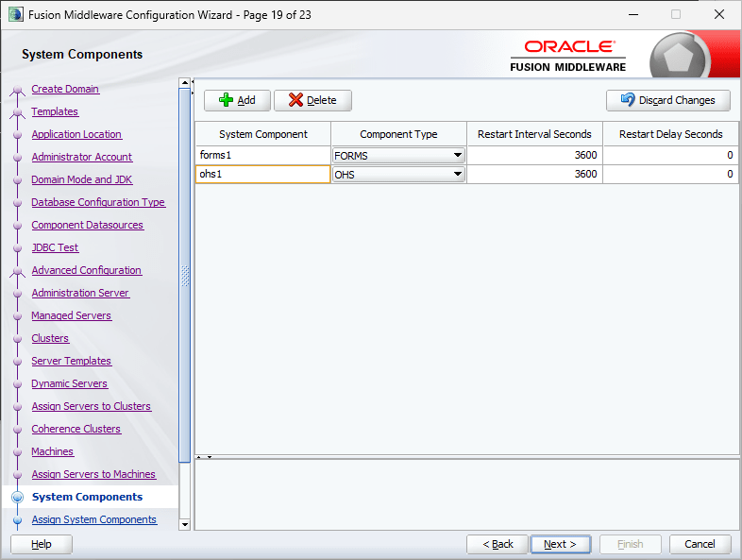Open the Application Location step
The height and width of the screenshot is (560, 742).
pyautogui.click(x=76, y=134)
